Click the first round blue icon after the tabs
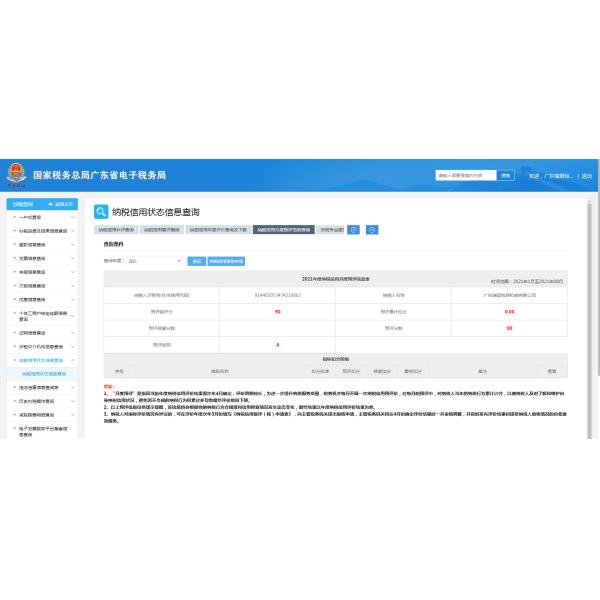 tap(353, 229)
